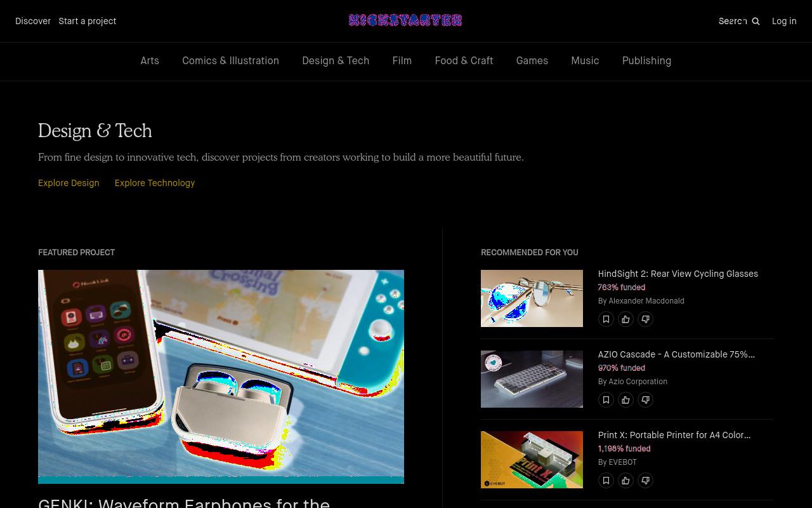Open HindSight 2: Rear View Cycling Glasses title
The image size is (812, 508).
(x=678, y=274)
